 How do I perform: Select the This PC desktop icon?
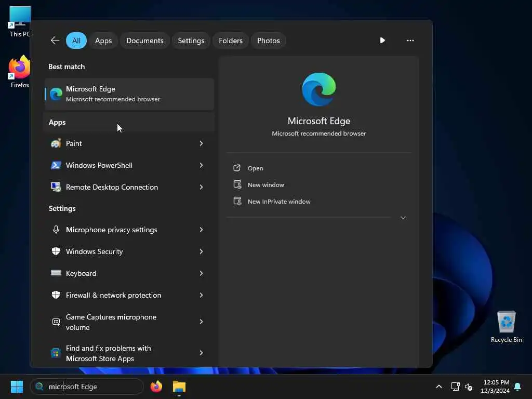coord(20,22)
